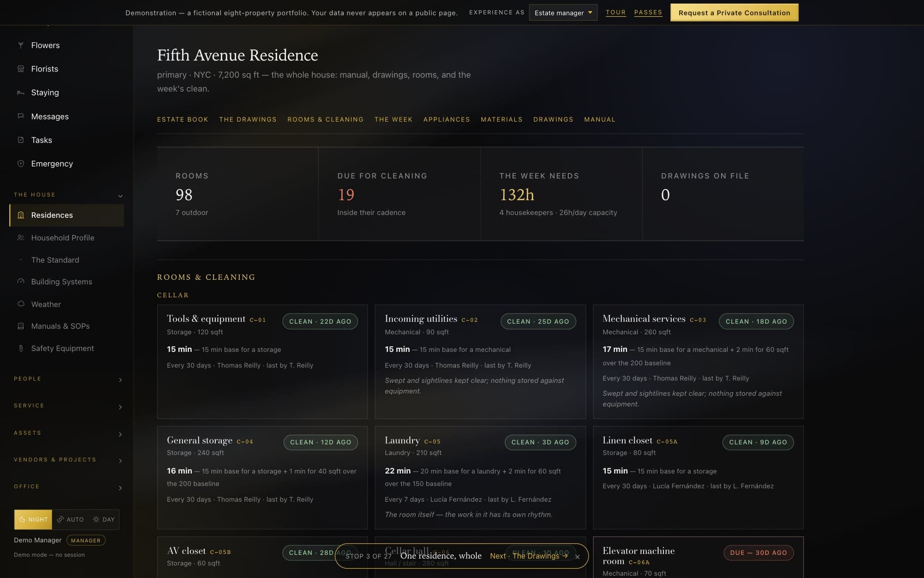Switch theme to Day mode
Image resolution: width=924 pixels, height=578 pixels.
(103, 519)
